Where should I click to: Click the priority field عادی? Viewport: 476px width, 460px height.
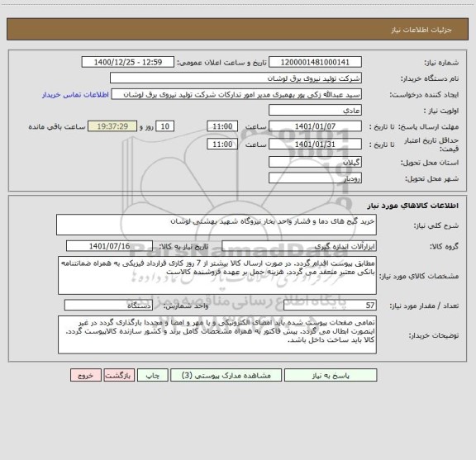(315, 111)
